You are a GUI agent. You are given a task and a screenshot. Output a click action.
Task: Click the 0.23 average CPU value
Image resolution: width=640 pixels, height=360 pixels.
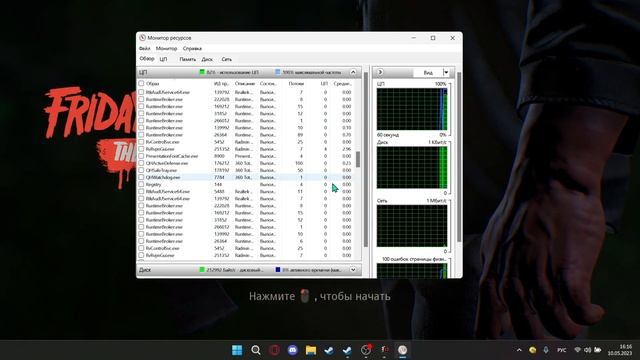click(347, 163)
